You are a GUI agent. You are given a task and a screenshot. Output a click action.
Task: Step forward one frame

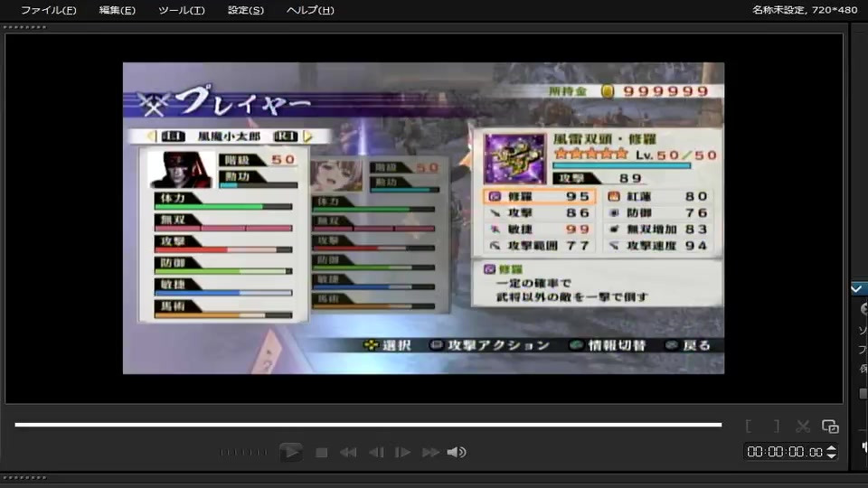402,453
